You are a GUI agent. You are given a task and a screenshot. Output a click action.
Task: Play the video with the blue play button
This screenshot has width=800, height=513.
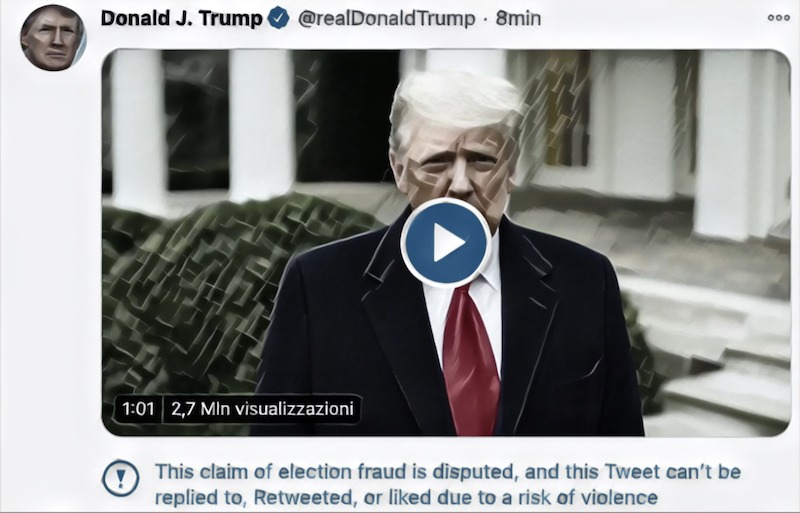tap(446, 243)
